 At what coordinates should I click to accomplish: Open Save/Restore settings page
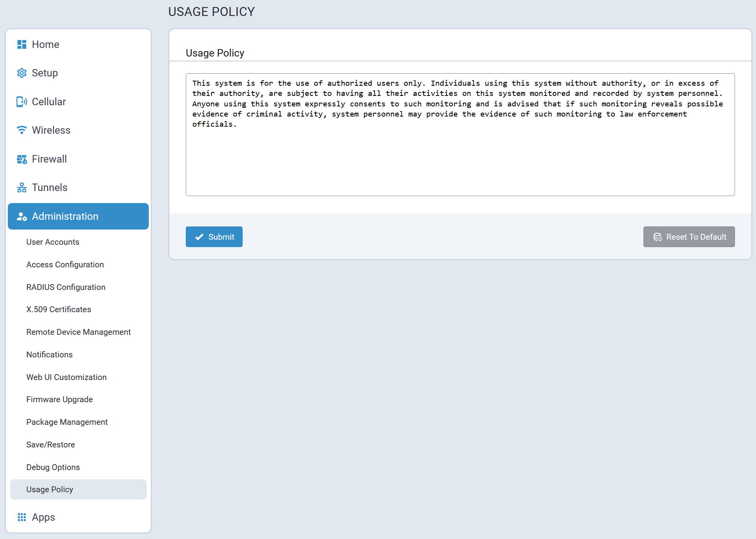[x=51, y=445]
